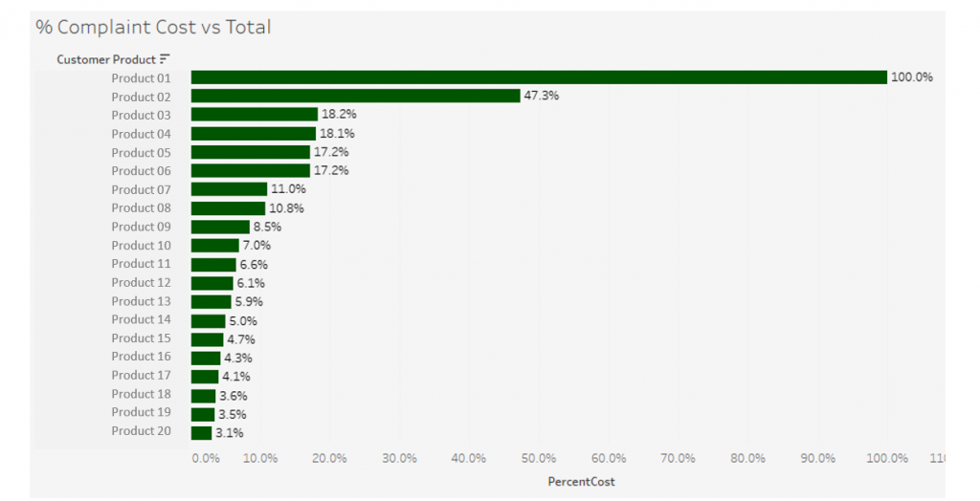Click the Product 03 row label
The height and width of the screenshot is (501, 980).
pos(141,115)
